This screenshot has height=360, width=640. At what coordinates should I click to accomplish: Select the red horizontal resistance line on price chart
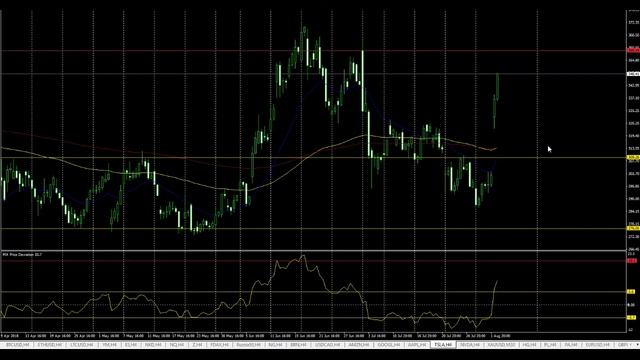tap(313, 51)
